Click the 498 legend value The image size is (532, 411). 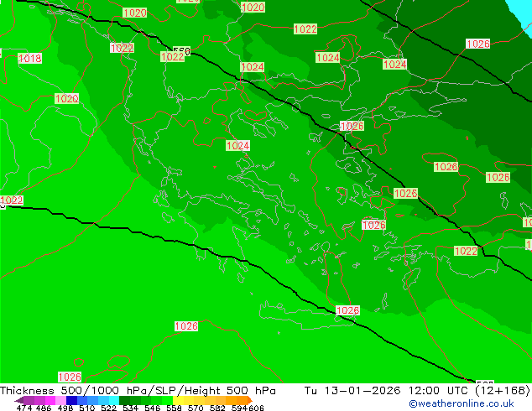pyautogui.click(x=65, y=408)
